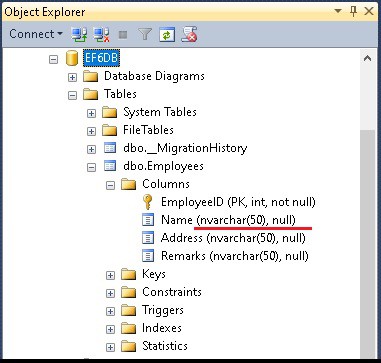Click the Statistics folder icon
The height and width of the screenshot is (363, 381).
(128, 346)
